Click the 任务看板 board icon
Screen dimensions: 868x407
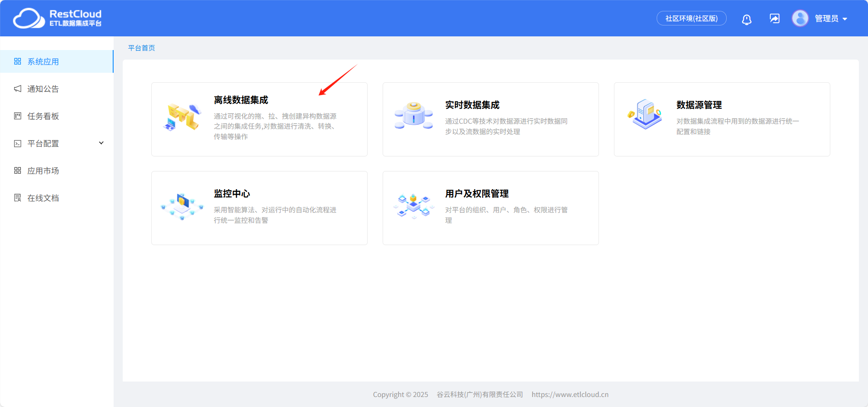tap(18, 116)
